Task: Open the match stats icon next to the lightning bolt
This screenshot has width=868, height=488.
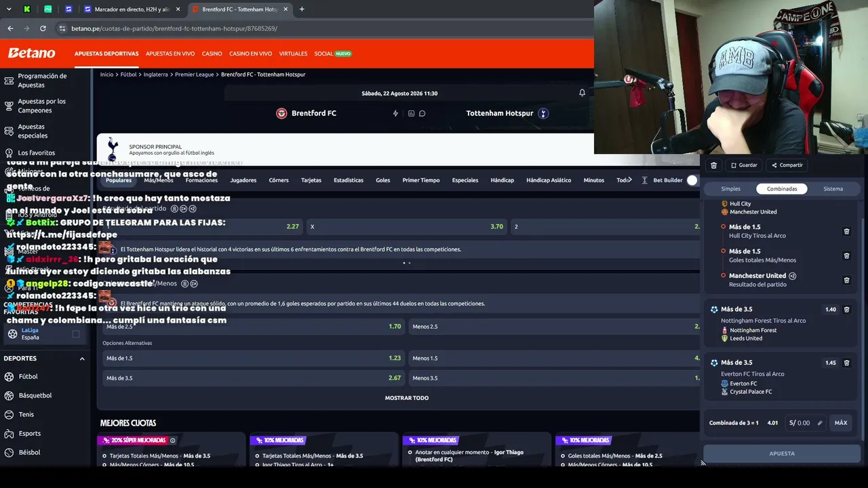Action: point(411,113)
